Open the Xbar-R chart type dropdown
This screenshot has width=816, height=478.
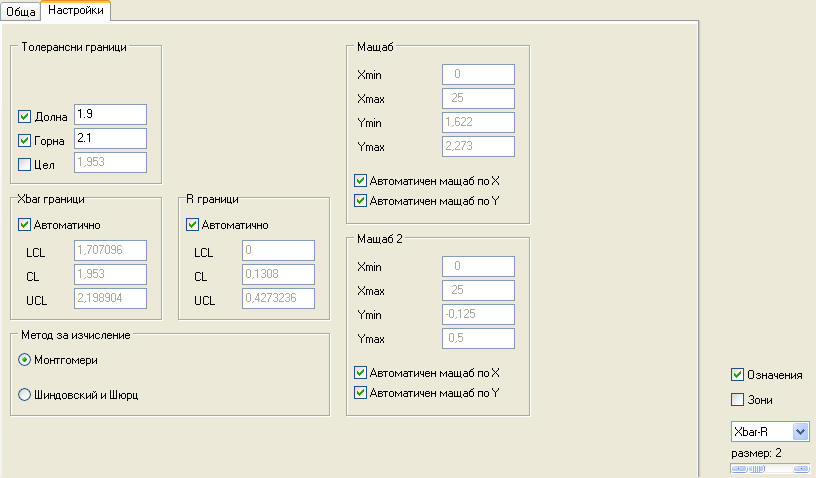[799, 431]
